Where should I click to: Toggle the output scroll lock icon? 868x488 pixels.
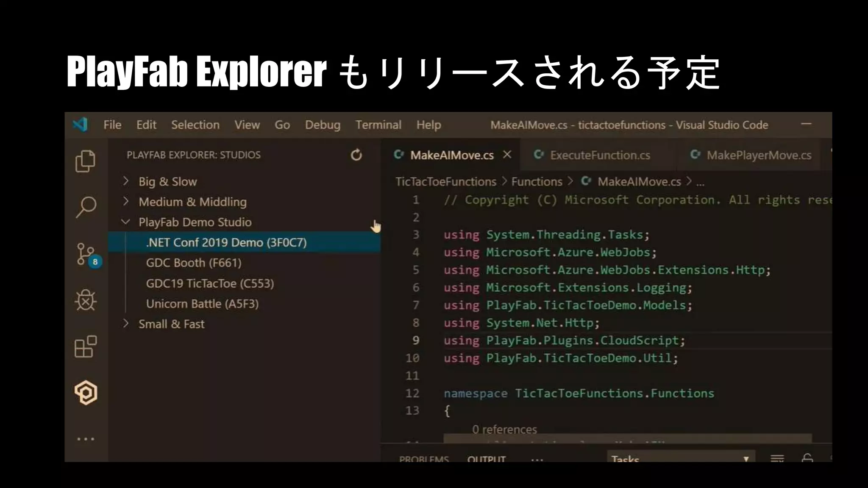807,458
